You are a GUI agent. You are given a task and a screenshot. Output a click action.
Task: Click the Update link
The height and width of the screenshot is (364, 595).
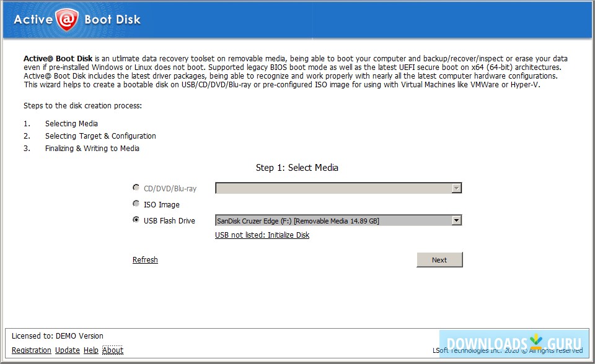tap(67, 350)
